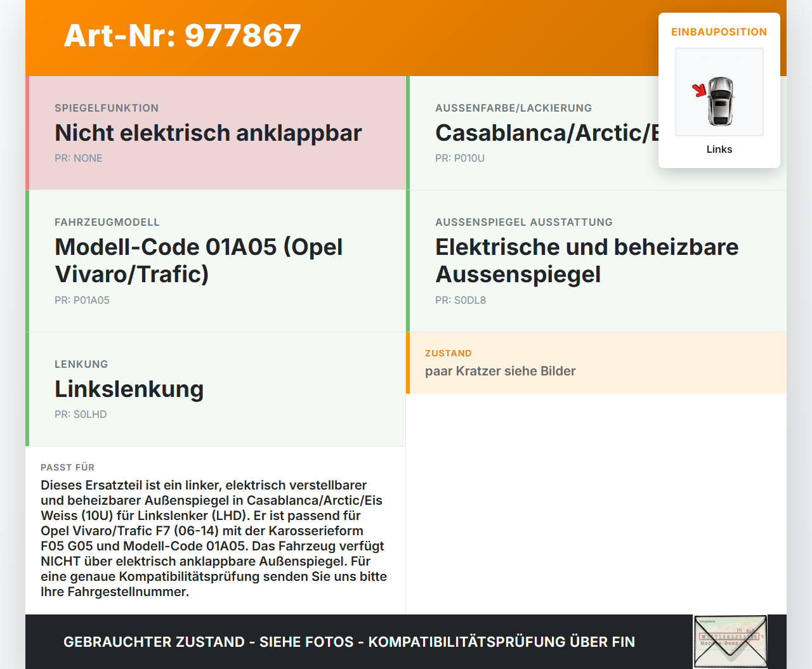Select the 'Links' position label

(719, 149)
